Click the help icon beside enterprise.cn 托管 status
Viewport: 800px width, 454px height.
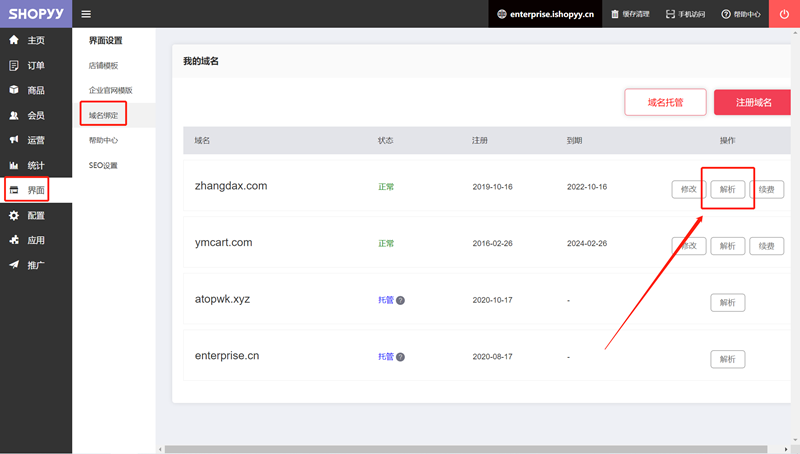click(401, 357)
